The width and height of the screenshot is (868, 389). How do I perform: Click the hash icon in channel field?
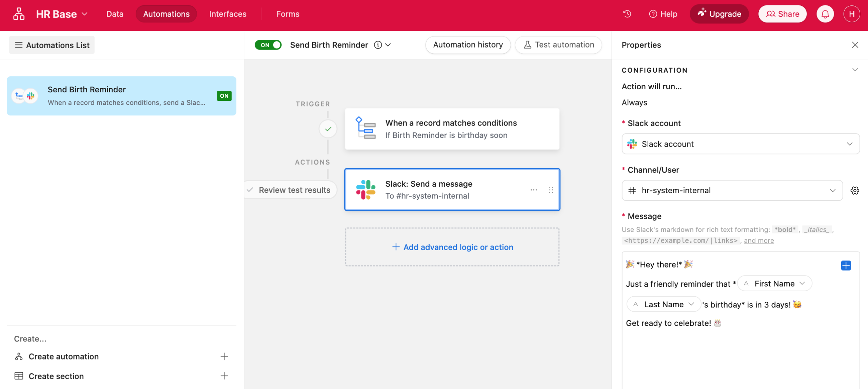pyautogui.click(x=632, y=190)
